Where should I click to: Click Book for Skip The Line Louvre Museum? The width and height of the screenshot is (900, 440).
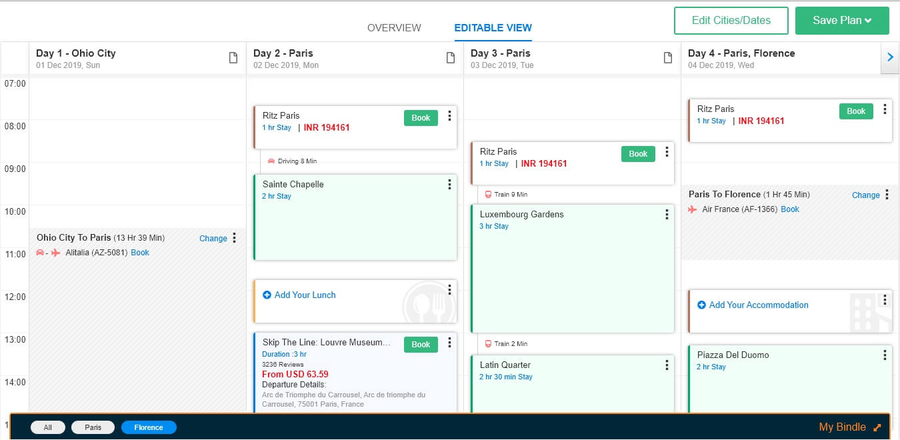(421, 344)
